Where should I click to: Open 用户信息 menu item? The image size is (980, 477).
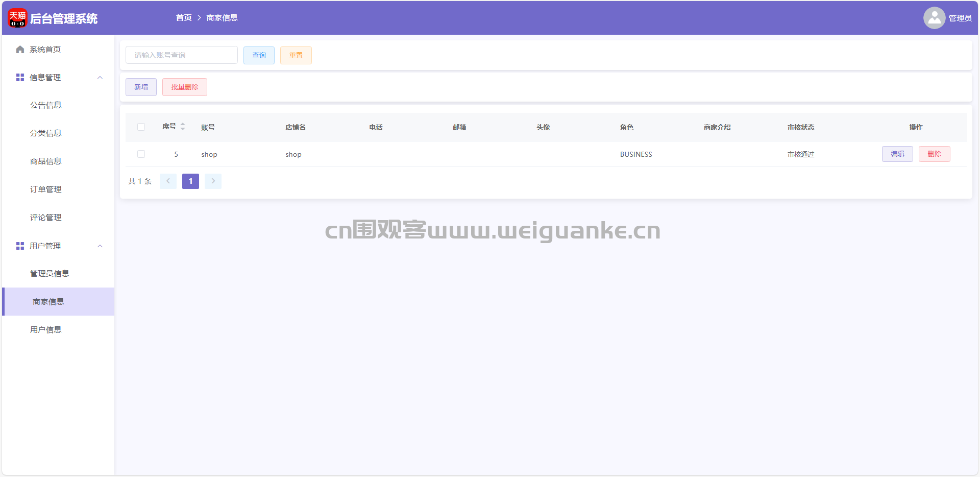tap(58, 330)
